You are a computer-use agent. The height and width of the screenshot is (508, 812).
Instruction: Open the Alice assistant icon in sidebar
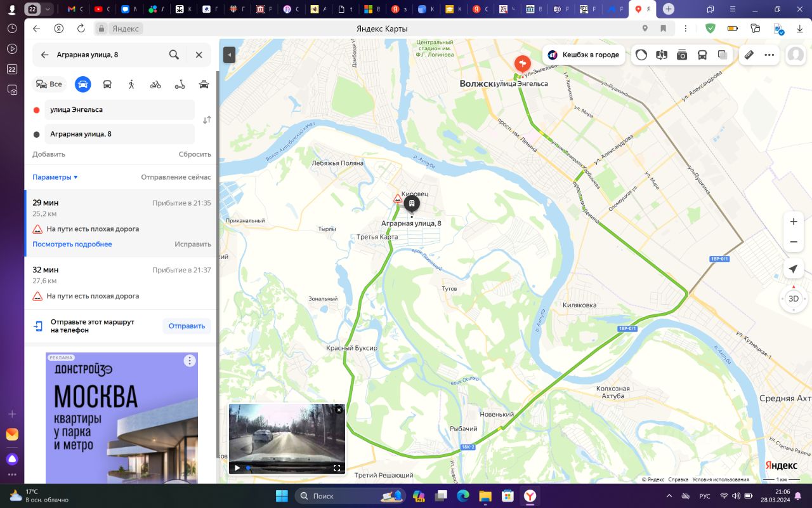click(x=12, y=459)
